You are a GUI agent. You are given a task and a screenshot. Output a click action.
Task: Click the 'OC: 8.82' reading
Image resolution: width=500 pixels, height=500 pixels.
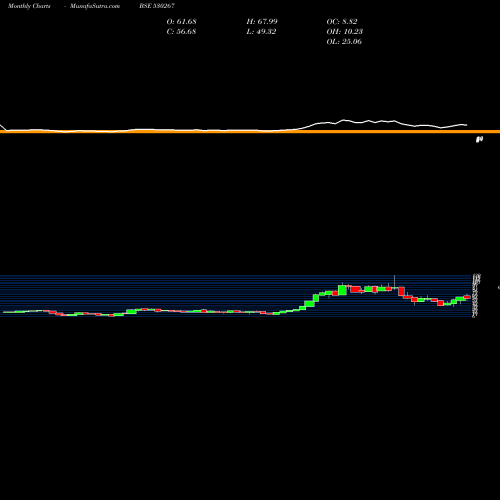tap(342, 21)
